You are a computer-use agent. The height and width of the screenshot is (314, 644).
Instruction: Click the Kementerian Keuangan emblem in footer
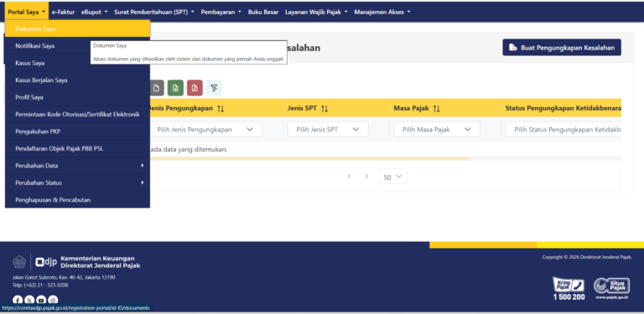click(19, 262)
